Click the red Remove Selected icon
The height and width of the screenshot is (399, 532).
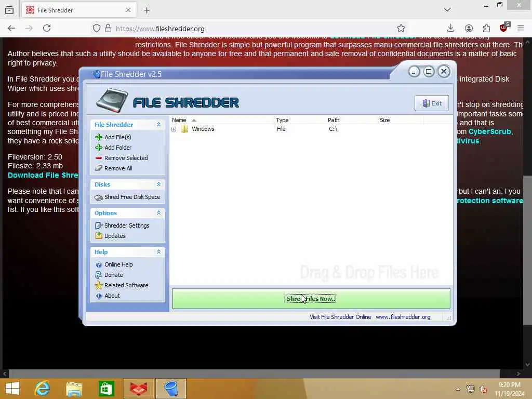[99, 158]
